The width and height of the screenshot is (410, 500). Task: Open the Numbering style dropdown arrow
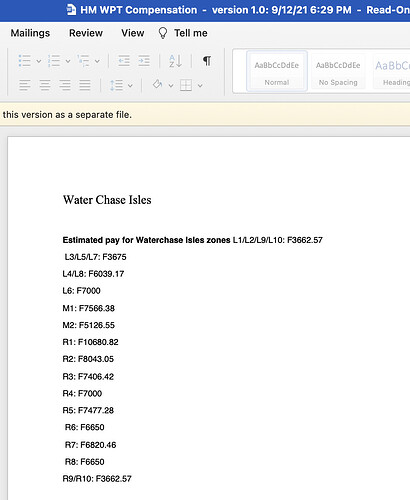pos(68,61)
